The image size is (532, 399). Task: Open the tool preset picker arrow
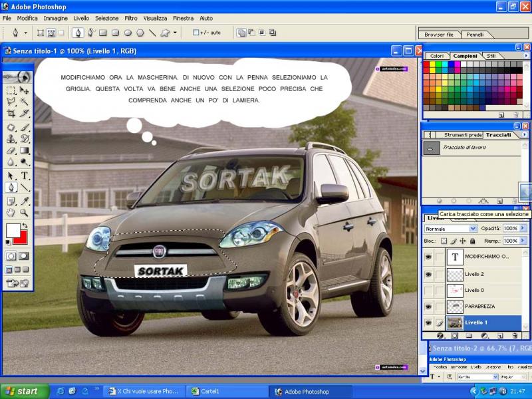click(x=25, y=33)
